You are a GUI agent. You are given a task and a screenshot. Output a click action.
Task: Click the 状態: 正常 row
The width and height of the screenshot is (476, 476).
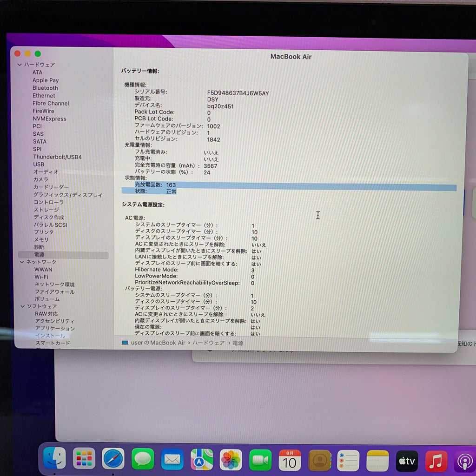(149, 191)
